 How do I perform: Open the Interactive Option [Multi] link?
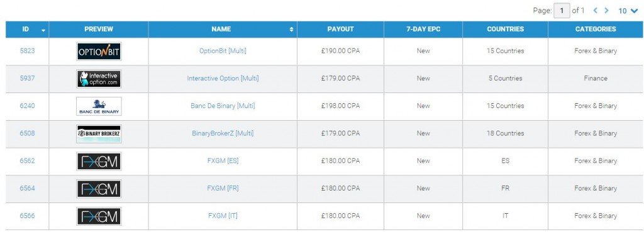click(223, 79)
